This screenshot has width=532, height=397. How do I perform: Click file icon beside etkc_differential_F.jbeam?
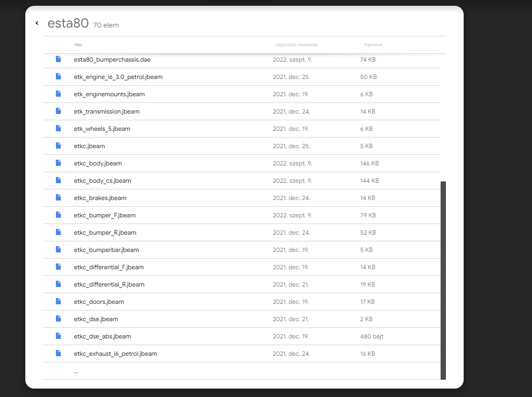tap(58, 267)
